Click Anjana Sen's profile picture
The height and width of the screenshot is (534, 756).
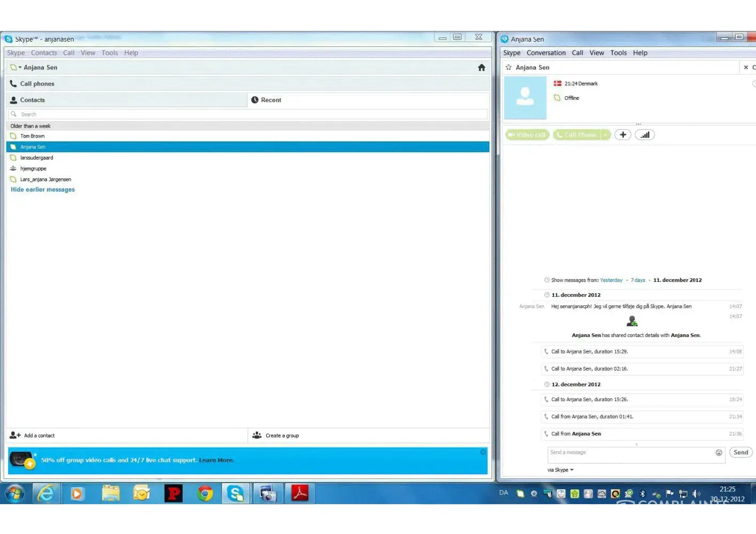click(525, 98)
